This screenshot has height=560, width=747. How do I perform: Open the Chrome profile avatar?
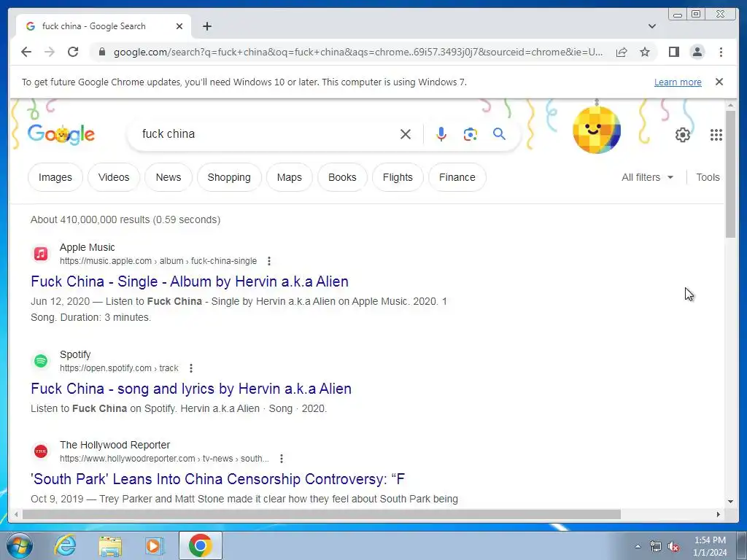pyautogui.click(x=697, y=52)
